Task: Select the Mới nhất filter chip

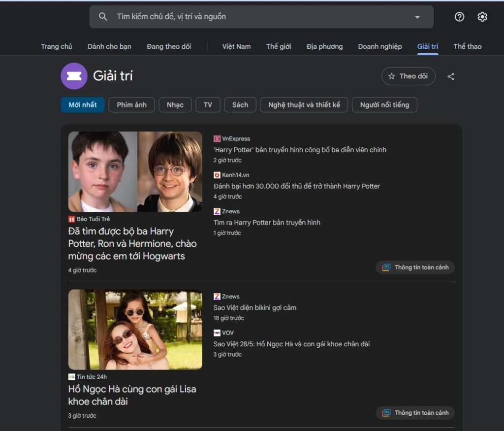Action: [83, 105]
